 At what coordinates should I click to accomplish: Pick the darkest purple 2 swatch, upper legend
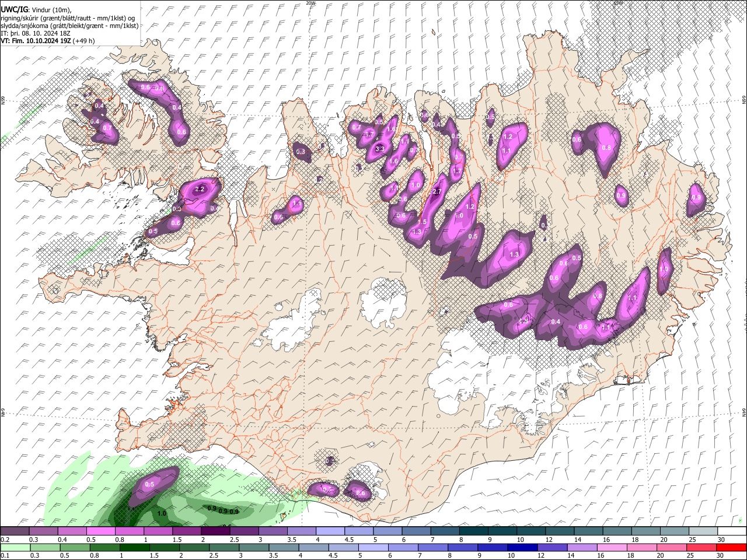pyautogui.click(x=215, y=531)
